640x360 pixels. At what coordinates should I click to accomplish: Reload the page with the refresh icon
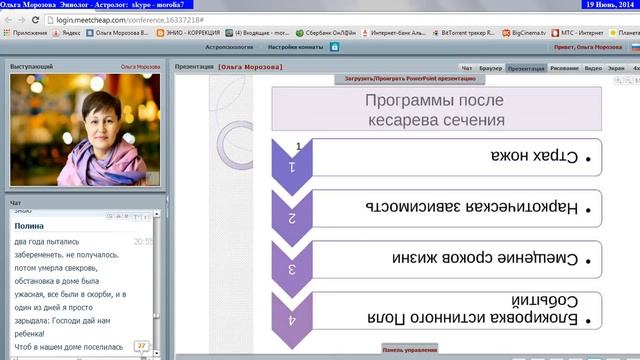36,20
